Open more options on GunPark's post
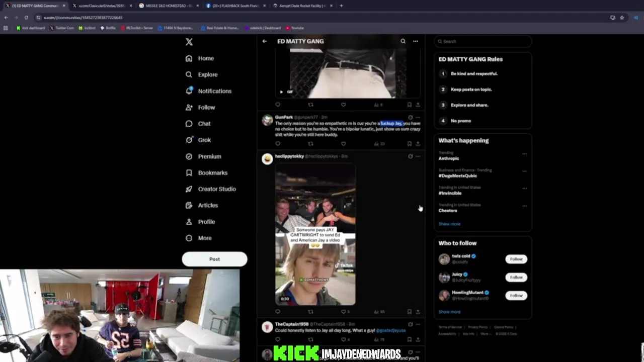This screenshot has width=644, height=362. [x=418, y=117]
